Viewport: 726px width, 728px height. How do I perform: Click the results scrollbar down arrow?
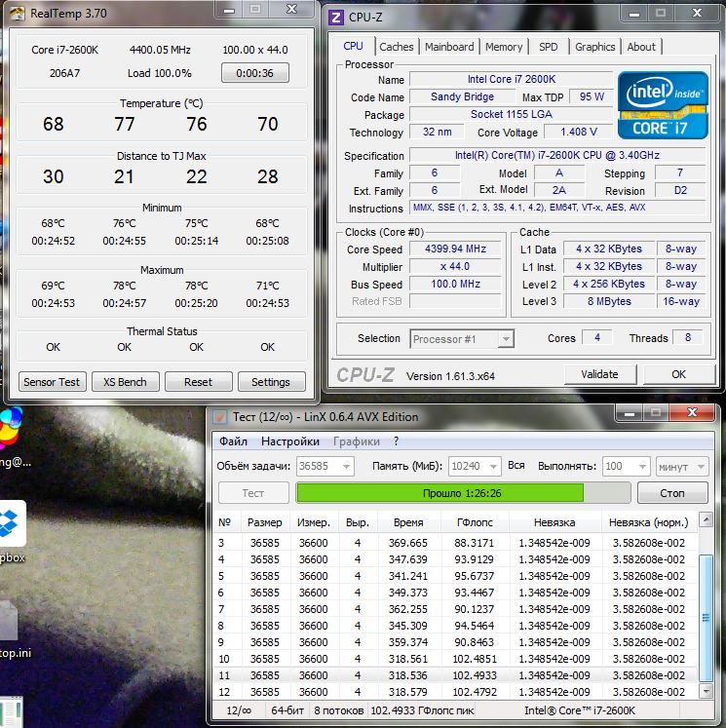707,691
